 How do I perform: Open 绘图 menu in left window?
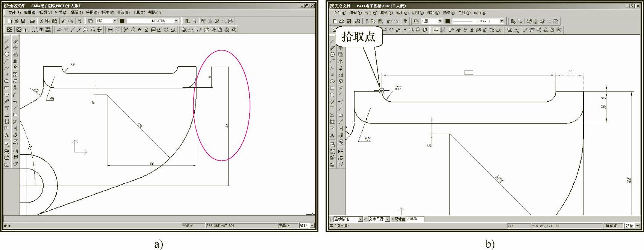coord(92,12)
